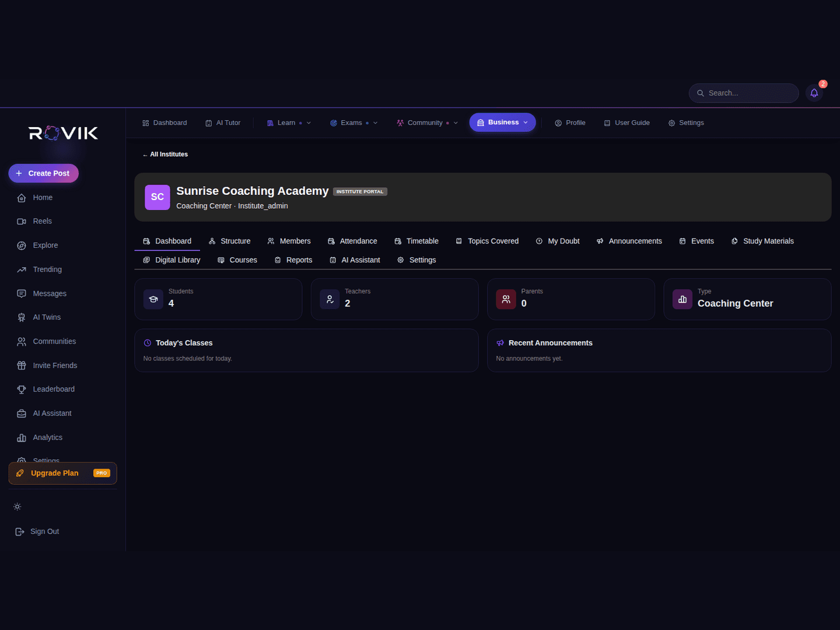Click in the Search field
840x630 pixels.
pyautogui.click(x=744, y=93)
